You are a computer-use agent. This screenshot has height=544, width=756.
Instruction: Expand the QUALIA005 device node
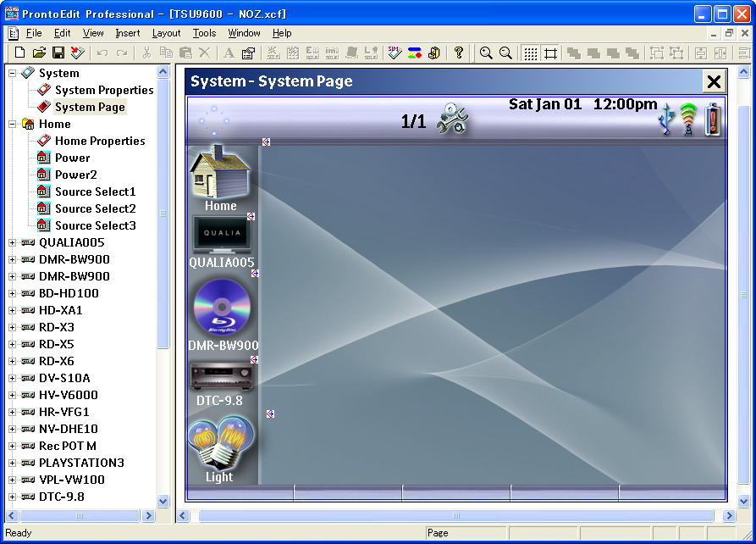coord(13,243)
